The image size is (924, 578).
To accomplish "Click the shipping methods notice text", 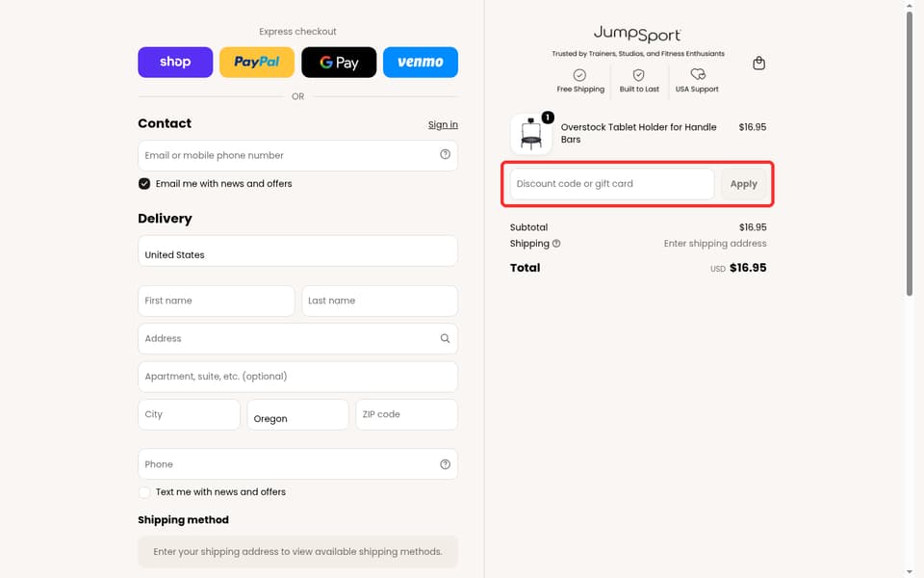I will 297,552.
